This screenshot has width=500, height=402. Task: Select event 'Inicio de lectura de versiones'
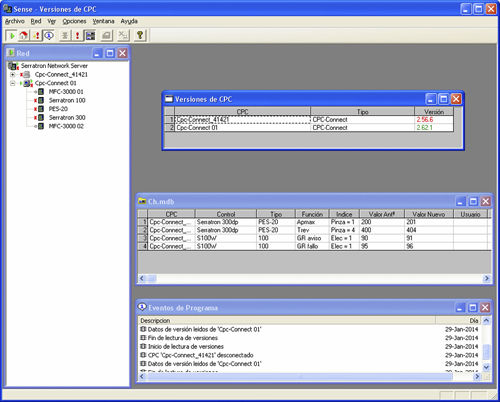[x=186, y=347]
